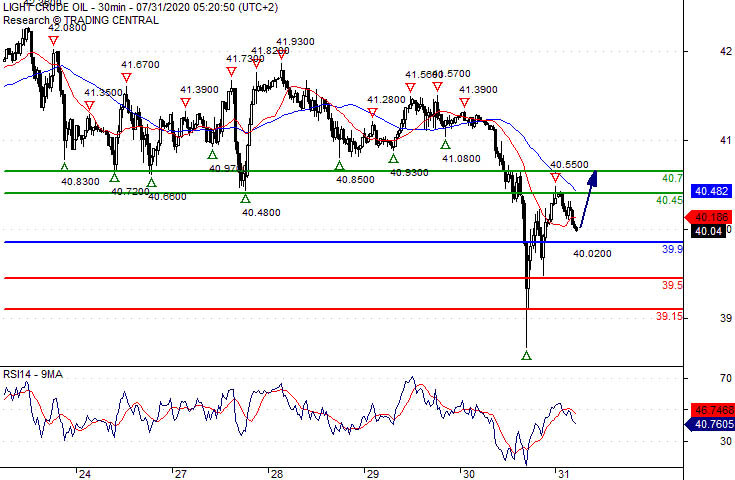Screen dimensions: 735x480
Task: Click the 42 tick on the price axis
Action: (x=726, y=51)
